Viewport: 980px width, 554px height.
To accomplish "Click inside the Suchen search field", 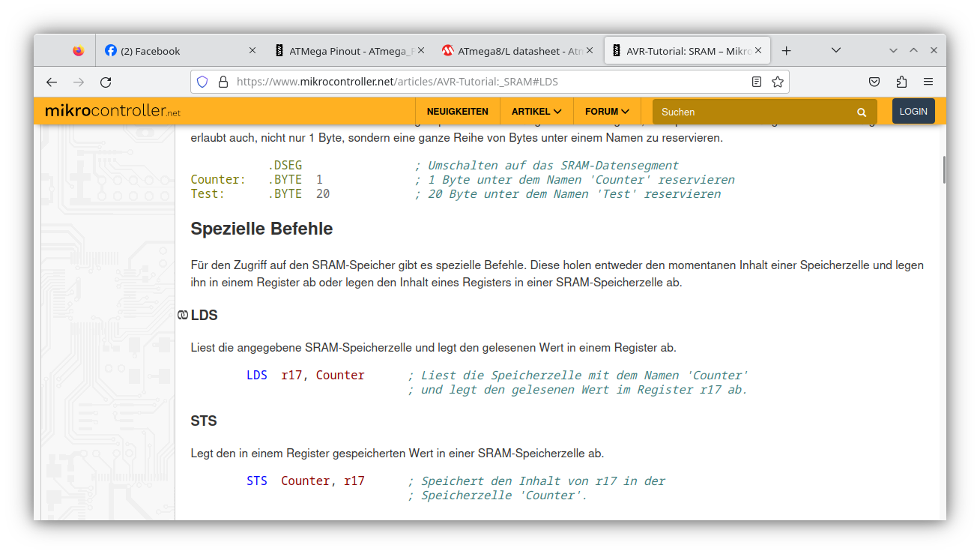I will pyautogui.click(x=734, y=111).
